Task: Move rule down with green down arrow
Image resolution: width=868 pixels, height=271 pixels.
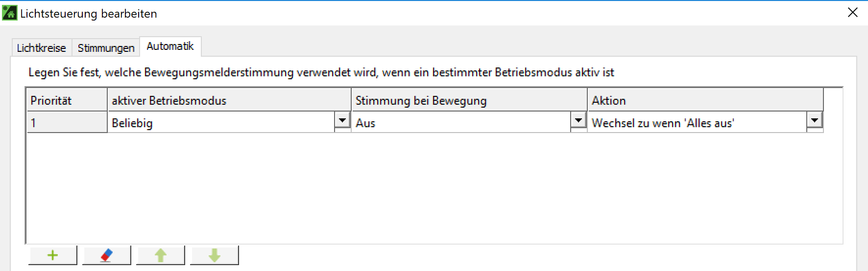Action: tap(215, 255)
